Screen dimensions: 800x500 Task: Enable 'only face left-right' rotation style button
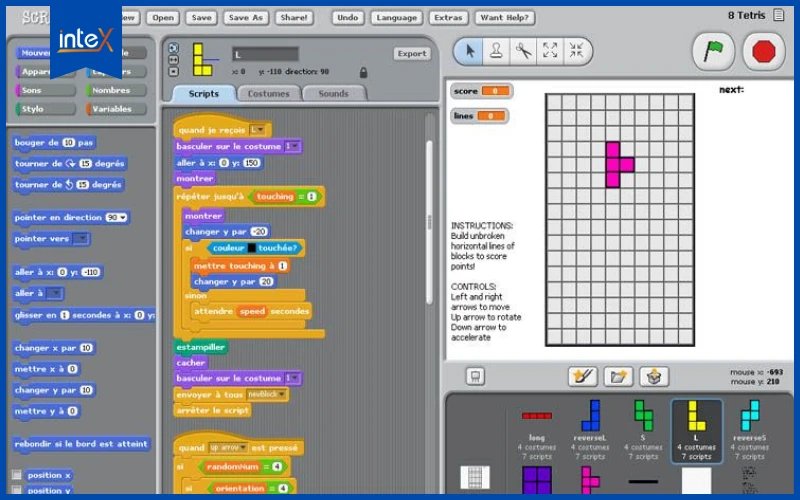[173, 60]
